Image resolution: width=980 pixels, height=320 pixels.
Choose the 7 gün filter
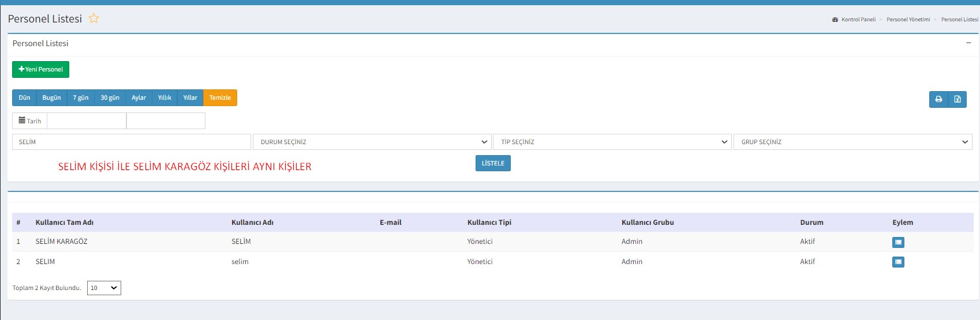81,97
